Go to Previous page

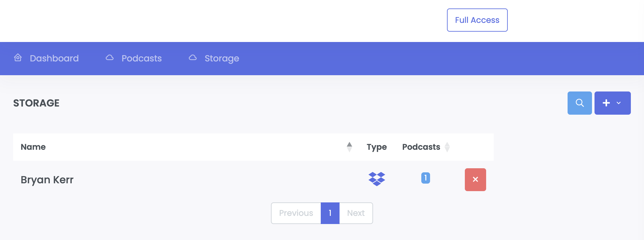(x=296, y=213)
